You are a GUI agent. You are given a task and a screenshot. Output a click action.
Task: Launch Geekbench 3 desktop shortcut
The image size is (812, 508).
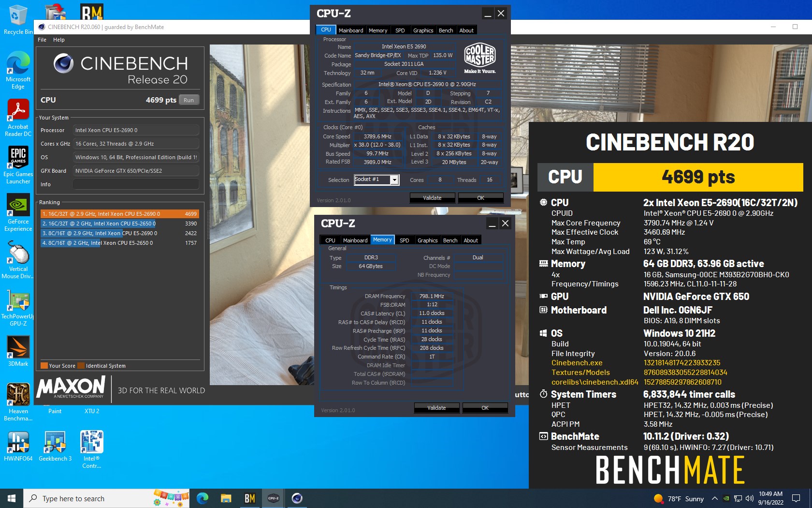[x=55, y=446]
